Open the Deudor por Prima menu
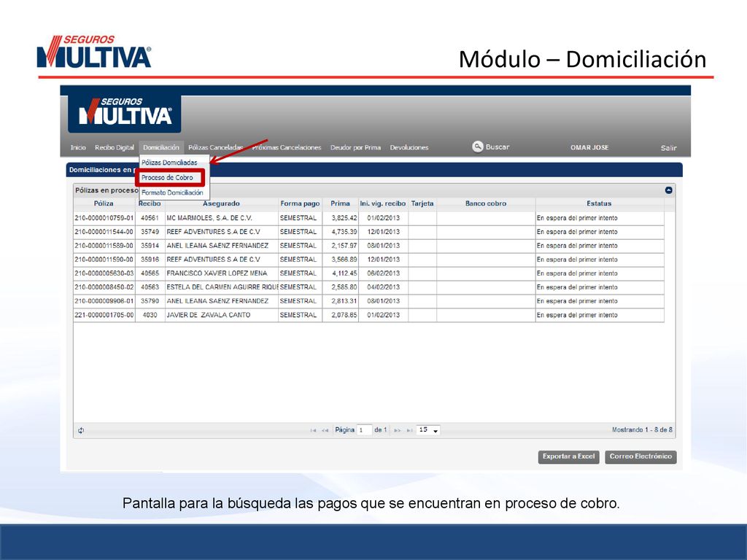 355,147
